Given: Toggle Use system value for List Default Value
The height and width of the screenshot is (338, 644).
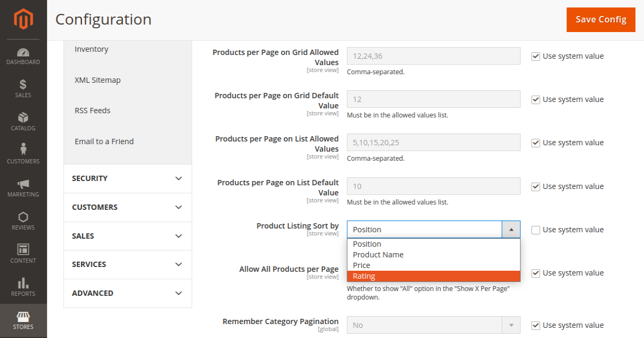Looking at the screenshot, I should coord(536,186).
